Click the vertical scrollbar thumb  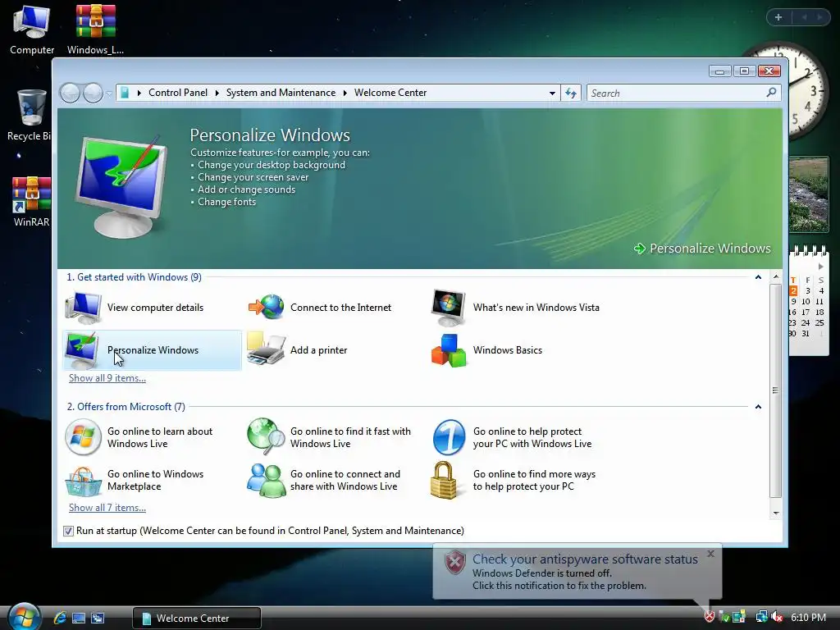pyautogui.click(x=776, y=390)
